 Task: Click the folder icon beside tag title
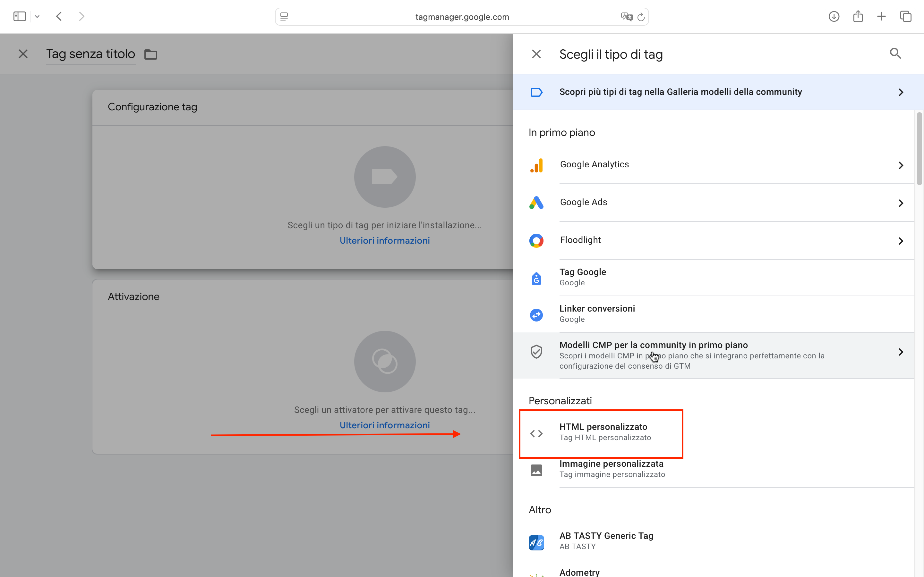pyautogui.click(x=151, y=54)
